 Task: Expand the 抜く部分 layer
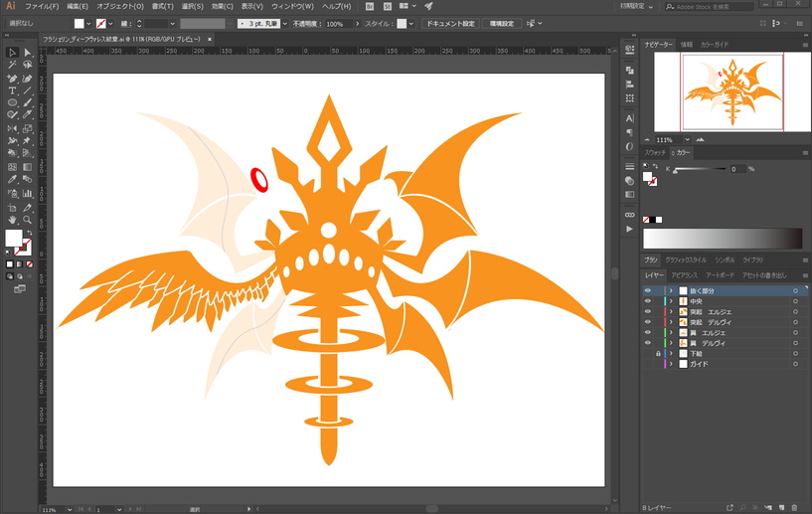click(x=671, y=290)
